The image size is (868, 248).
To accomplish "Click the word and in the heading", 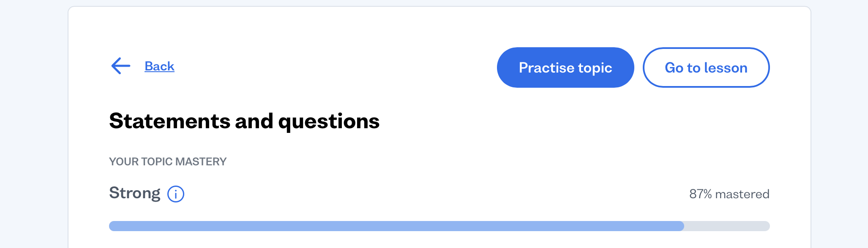I will [254, 121].
